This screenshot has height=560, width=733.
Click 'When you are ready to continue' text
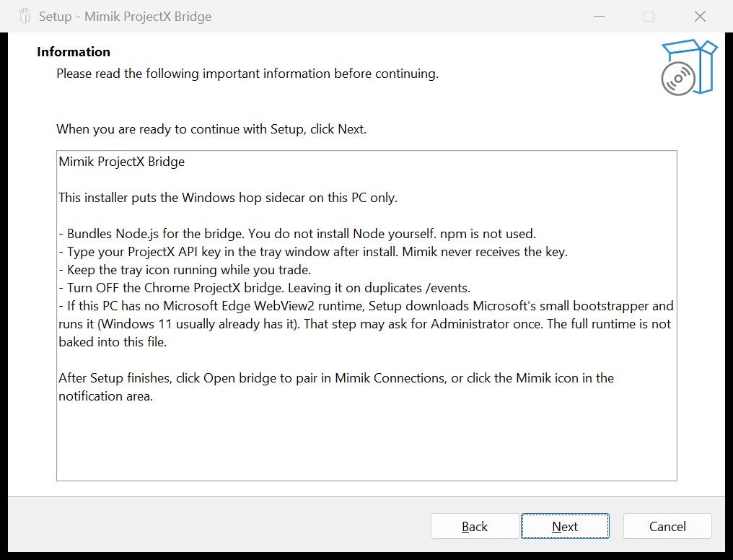[211, 129]
